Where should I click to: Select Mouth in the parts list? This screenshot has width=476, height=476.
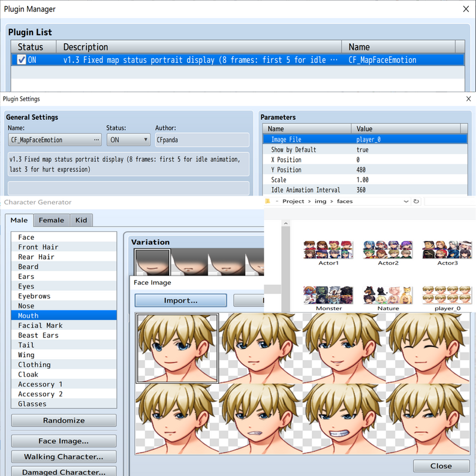point(64,315)
